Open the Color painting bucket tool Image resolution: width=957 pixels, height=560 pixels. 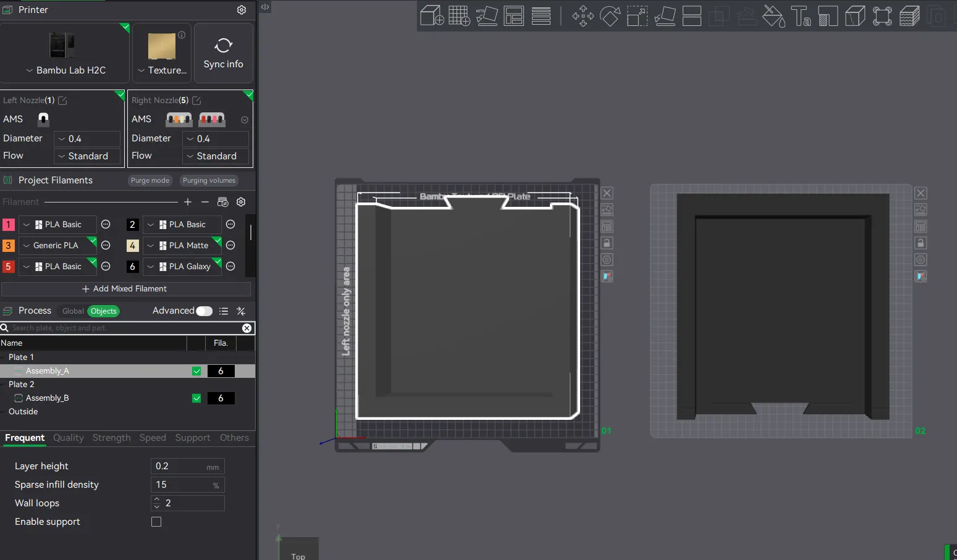coord(774,16)
